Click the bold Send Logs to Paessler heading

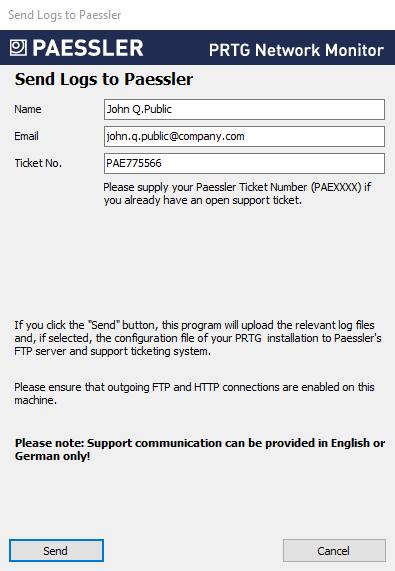pos(104,79)
